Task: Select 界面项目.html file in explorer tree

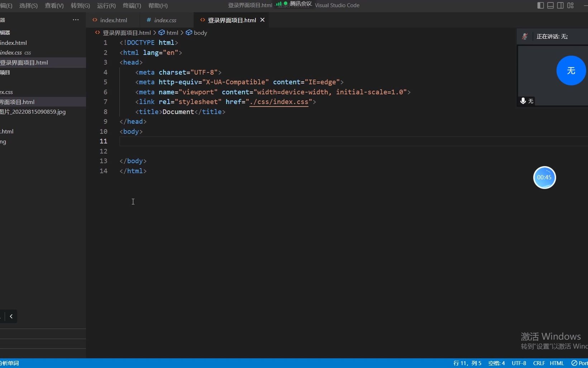Action: pyautogui.click(x=43, y=102)
